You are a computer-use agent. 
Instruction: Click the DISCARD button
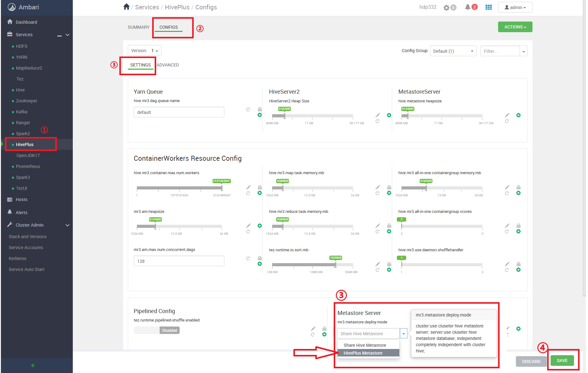click(x=531, y=361)
